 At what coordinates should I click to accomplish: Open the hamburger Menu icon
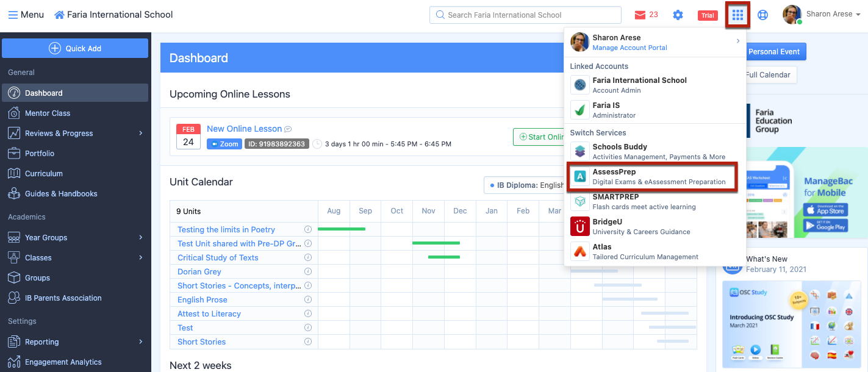[13, 15]
